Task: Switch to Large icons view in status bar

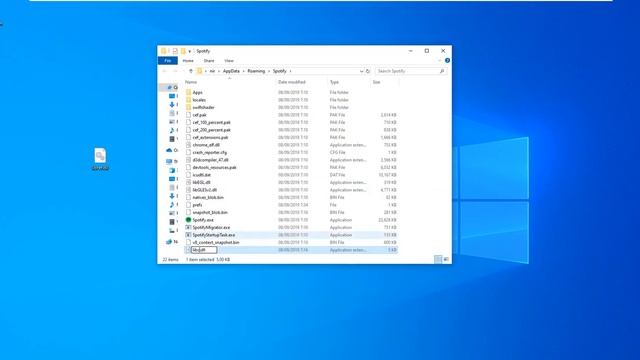Action: [x=446, y=259]
